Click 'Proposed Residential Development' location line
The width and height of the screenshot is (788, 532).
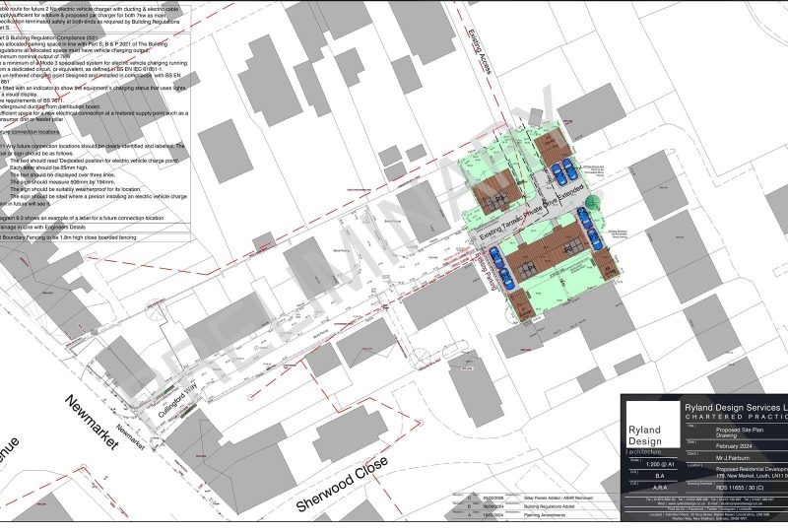(x=752, y=469)
